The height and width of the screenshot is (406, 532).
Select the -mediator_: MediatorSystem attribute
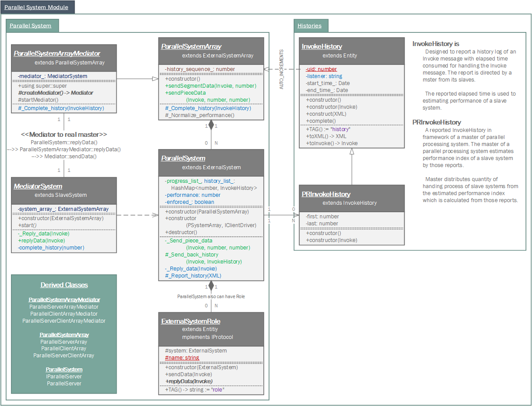click(x=52, y=76)
